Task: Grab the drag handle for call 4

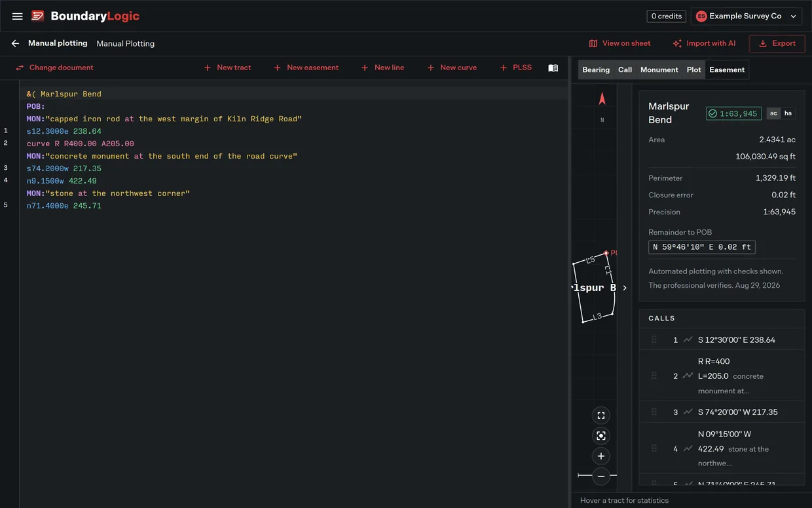Action: [654, 448]
